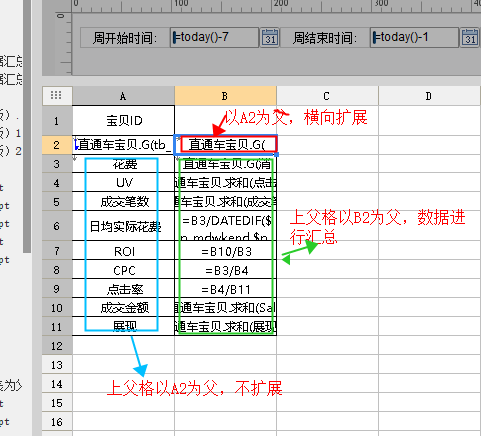This screenshot has width=481, height=436.
Task: Click the 周结束时间 today()-1 input field
Action: click(414, 37)
